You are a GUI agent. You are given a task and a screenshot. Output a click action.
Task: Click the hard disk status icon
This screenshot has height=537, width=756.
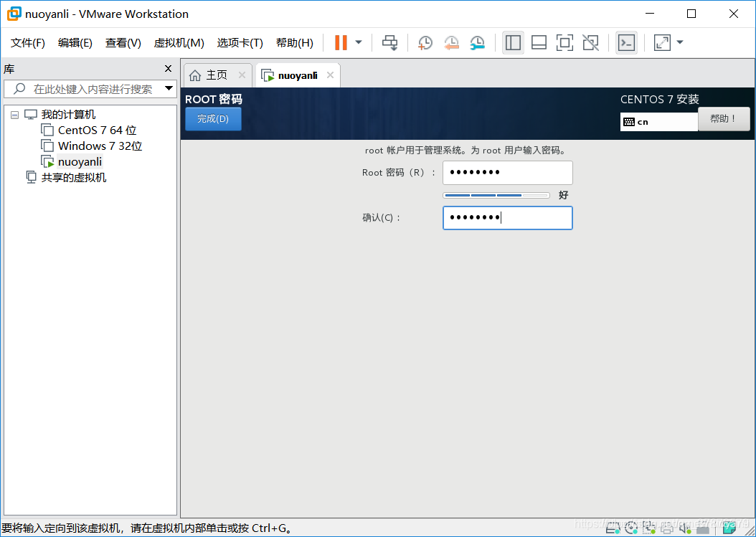(x=613, y=529)
